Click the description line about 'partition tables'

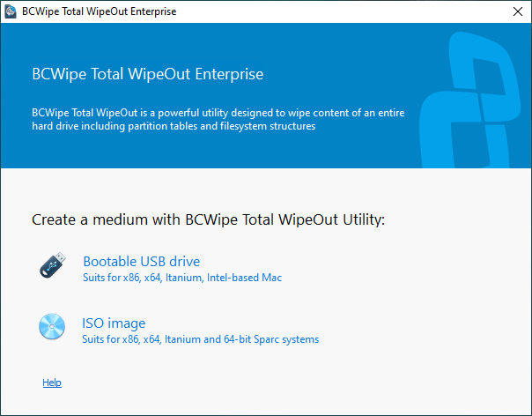click(174, 126)
